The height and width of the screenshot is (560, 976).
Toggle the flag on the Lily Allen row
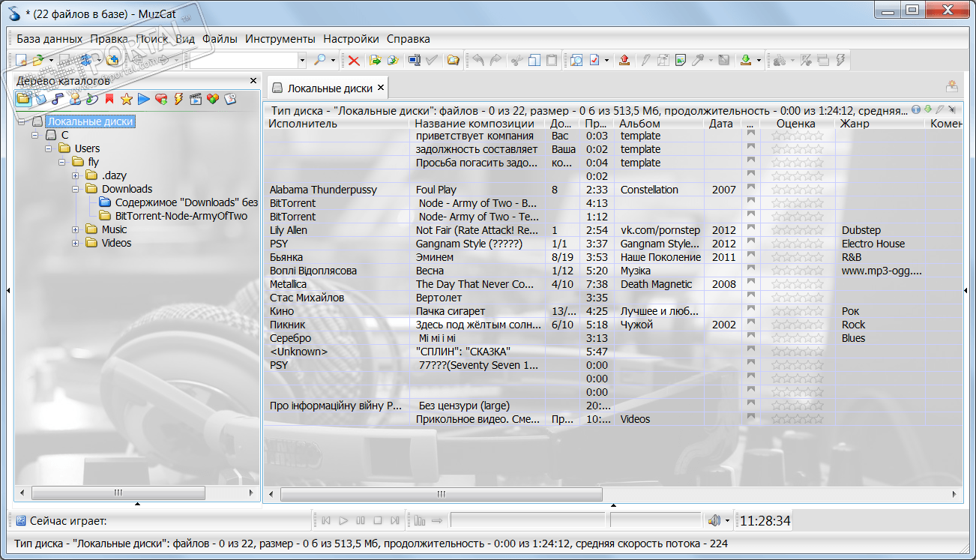(x=750, y=230)
